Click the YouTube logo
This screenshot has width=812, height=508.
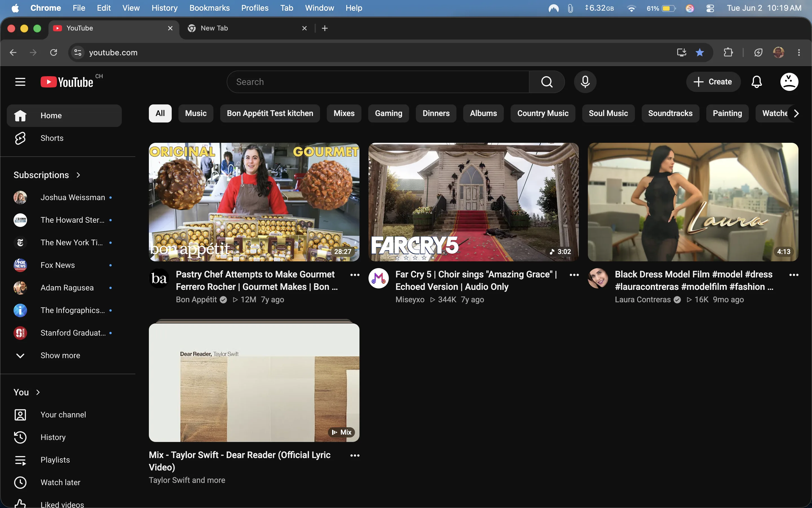67,82
